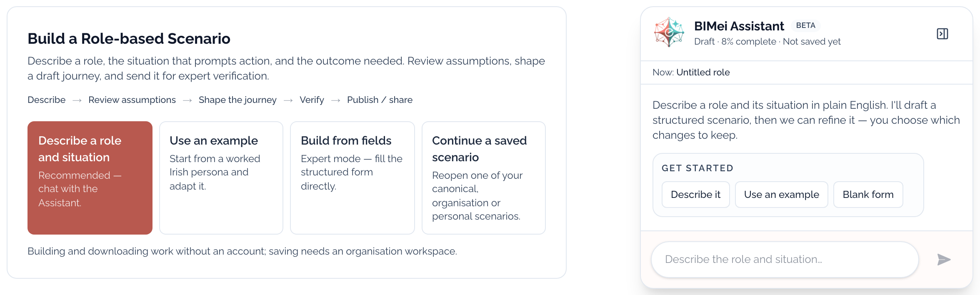
Task: Click the BIMei Assistant title
Action: tap(739, 26)
